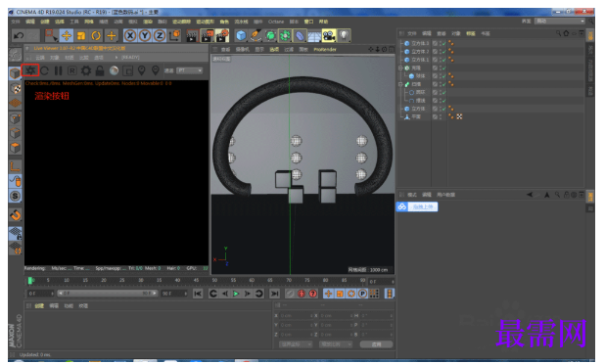This screenshot has width=605, height=364.
Task: Adjust the timeline preview range slider
Action: coord(108,294)
